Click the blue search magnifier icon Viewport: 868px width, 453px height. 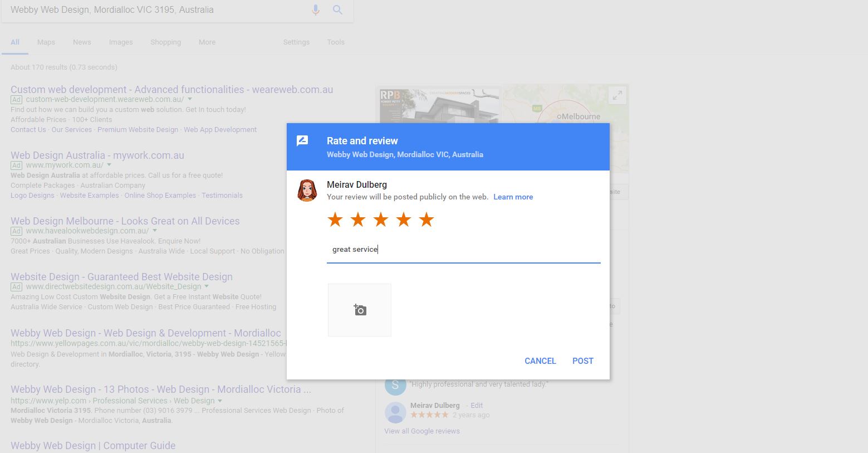coord(337,10)
